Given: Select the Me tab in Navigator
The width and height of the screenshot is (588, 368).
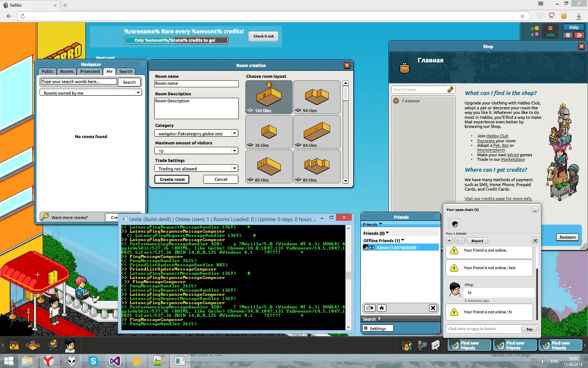Looking at the screenshot, I should click(110, 71).
